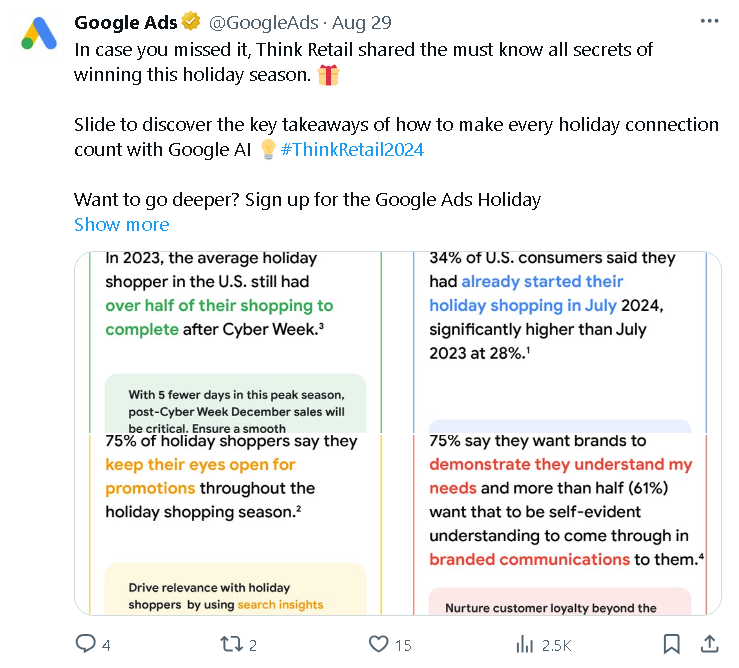Click the gift emoji in the post
Screen dimensions: 739x668
coord(327,75)
